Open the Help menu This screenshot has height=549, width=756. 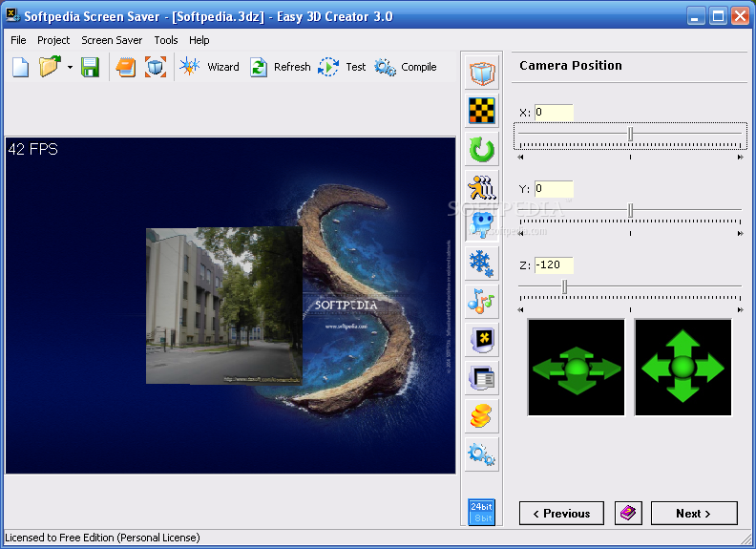199,40
